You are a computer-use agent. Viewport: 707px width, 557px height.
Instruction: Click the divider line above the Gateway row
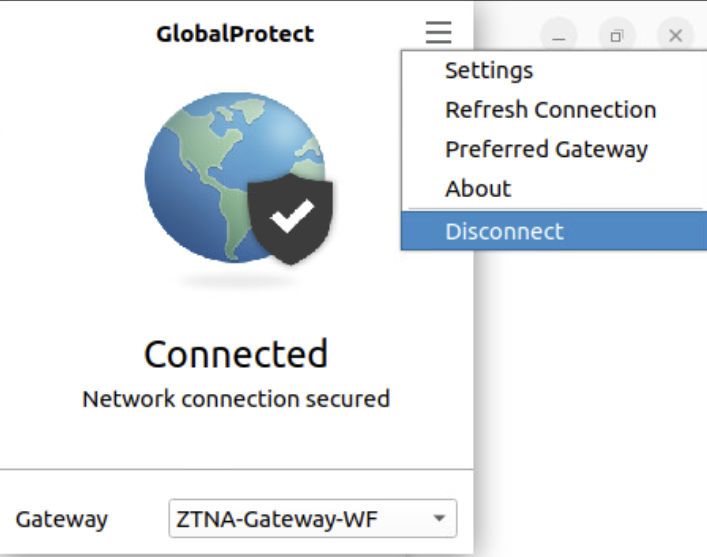(236, 468)
